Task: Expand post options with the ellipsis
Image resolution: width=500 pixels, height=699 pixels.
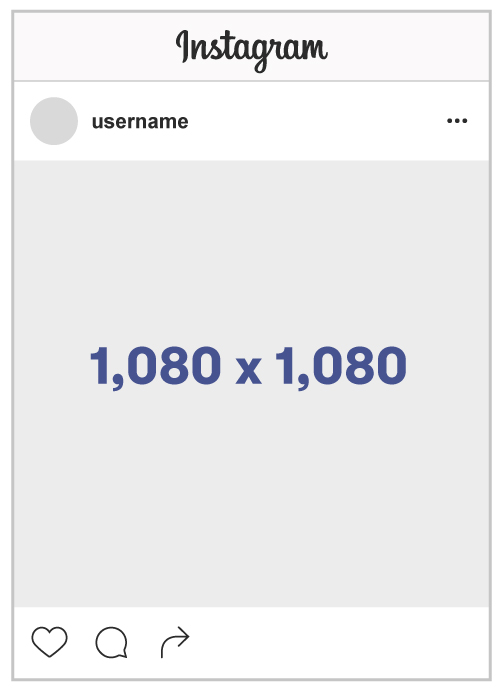Action: [457, 121]
